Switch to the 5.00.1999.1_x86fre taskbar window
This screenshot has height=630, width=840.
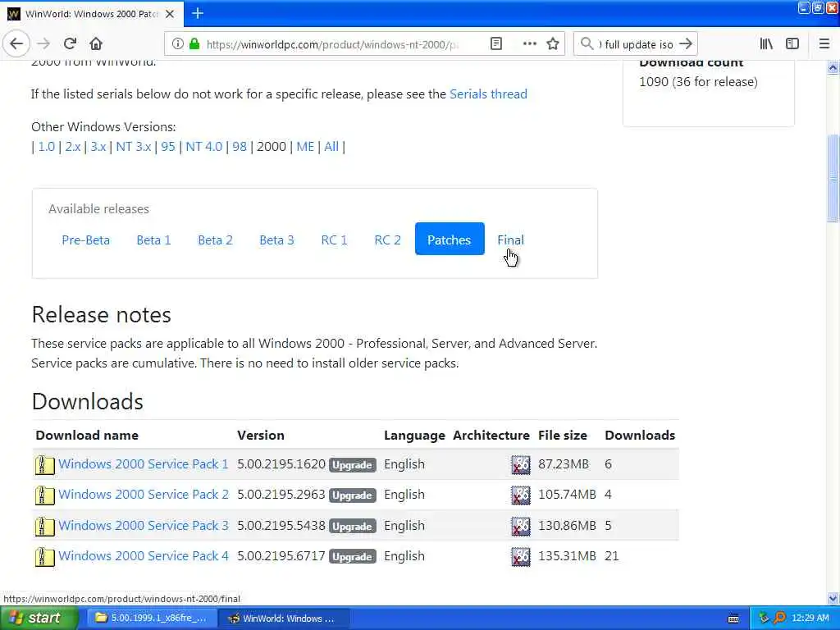coord(152,619)
